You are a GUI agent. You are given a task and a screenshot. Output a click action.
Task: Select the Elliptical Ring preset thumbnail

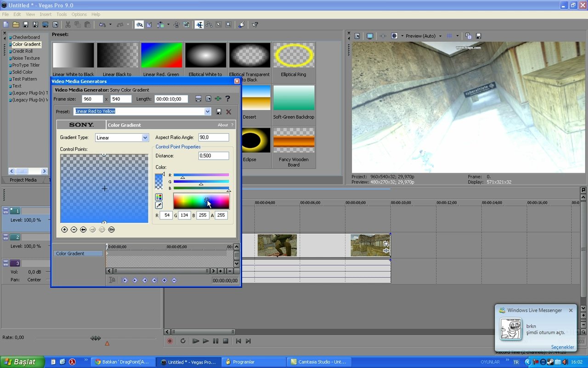pos(294,55)
